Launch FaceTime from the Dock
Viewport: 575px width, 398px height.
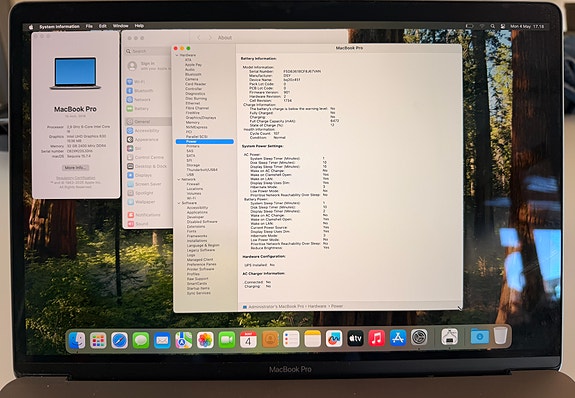(x=227, y=340)
